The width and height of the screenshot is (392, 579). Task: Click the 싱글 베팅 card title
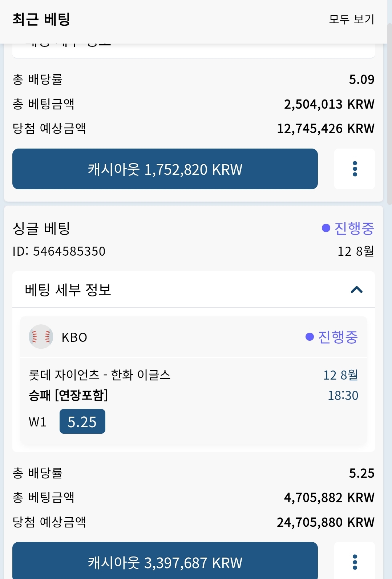coord(41,228)
